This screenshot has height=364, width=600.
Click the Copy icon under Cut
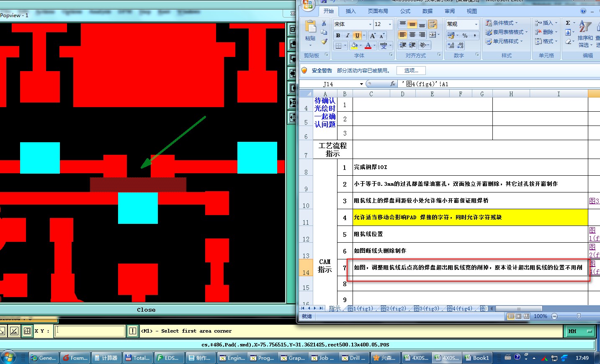[324, 32]
